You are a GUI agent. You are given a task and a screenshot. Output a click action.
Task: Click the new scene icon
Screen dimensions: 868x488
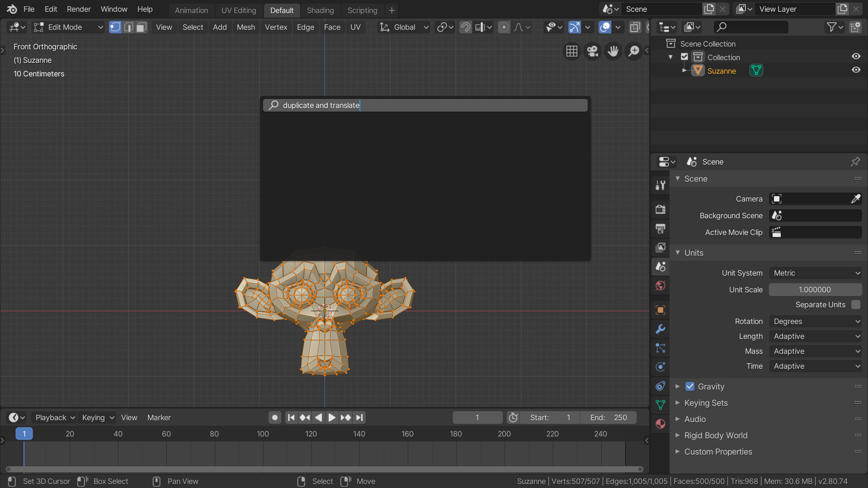(709, 9)
